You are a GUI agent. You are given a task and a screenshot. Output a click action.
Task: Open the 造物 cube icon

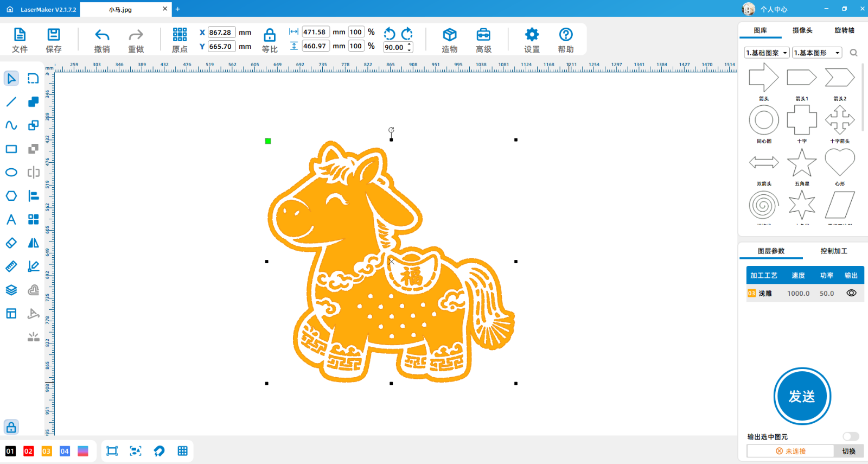coord(449,35)
